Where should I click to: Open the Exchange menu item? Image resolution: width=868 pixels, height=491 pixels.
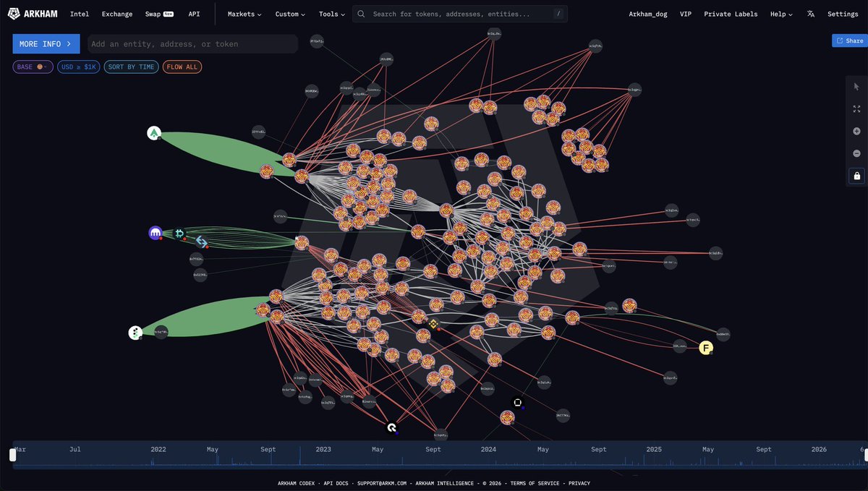point(117,14)
